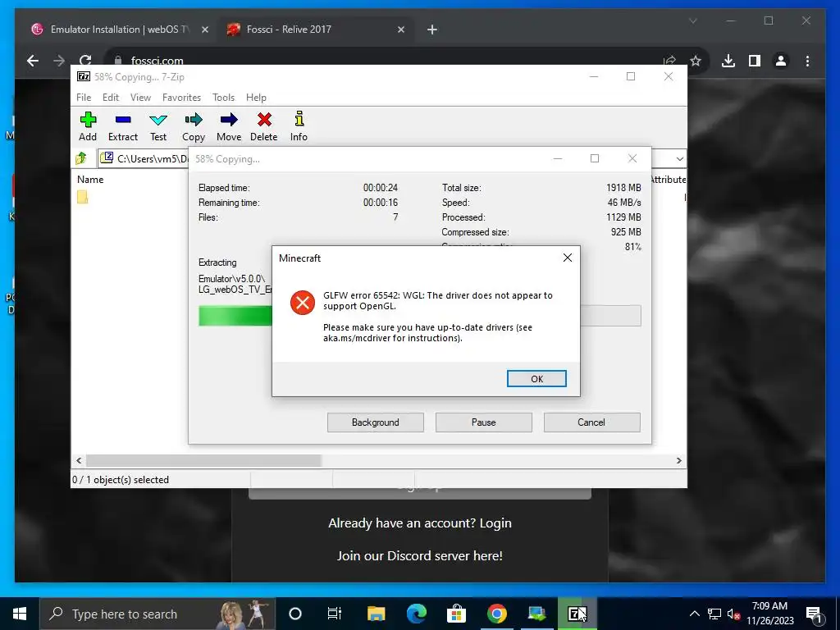Click the 7-Zip address path field
The width and height of the screenshot is (840, 630).
[144, 158]
